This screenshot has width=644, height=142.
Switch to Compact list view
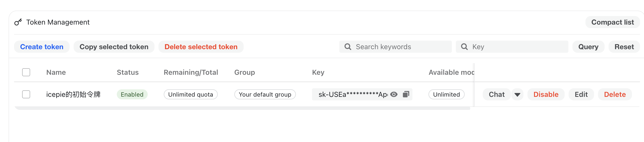pos(612,22)
